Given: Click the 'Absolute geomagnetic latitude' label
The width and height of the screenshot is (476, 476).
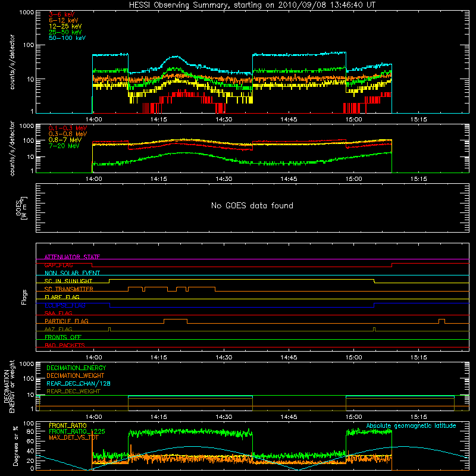Looking at the screenshot, I should coord(411,426).
